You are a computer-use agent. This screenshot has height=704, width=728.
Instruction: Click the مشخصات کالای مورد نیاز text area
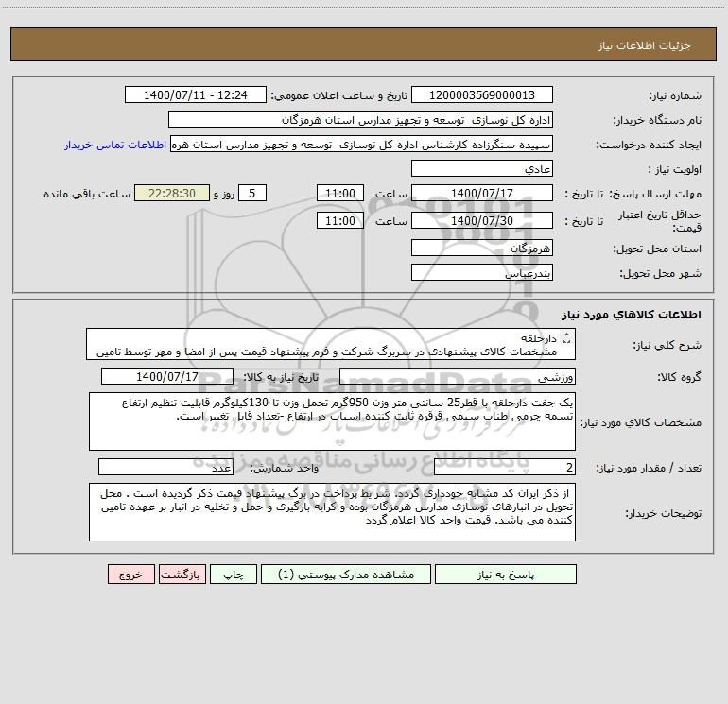(x=332, y=421)
